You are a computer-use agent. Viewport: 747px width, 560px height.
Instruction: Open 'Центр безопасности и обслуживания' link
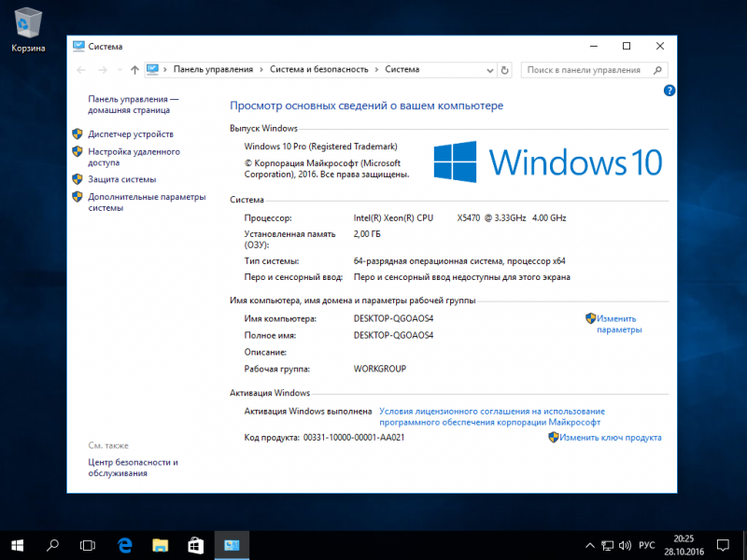[x=133, y=468]
